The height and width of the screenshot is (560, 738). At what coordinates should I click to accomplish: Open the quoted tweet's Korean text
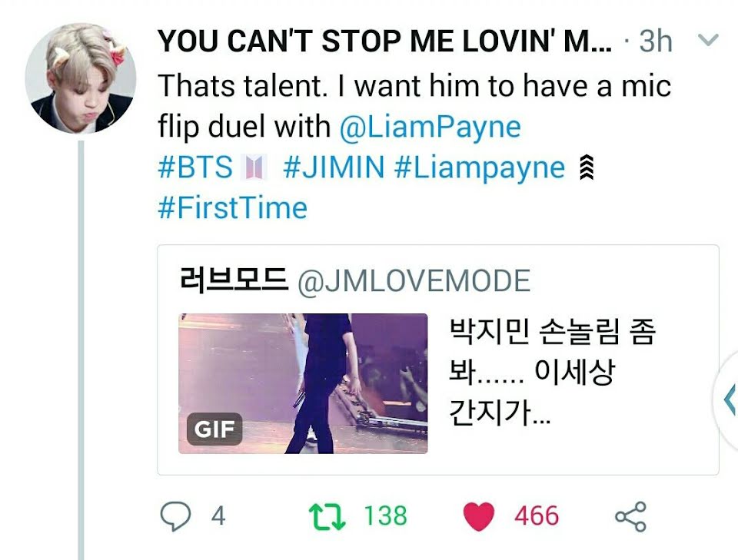[x=553, y=372]
